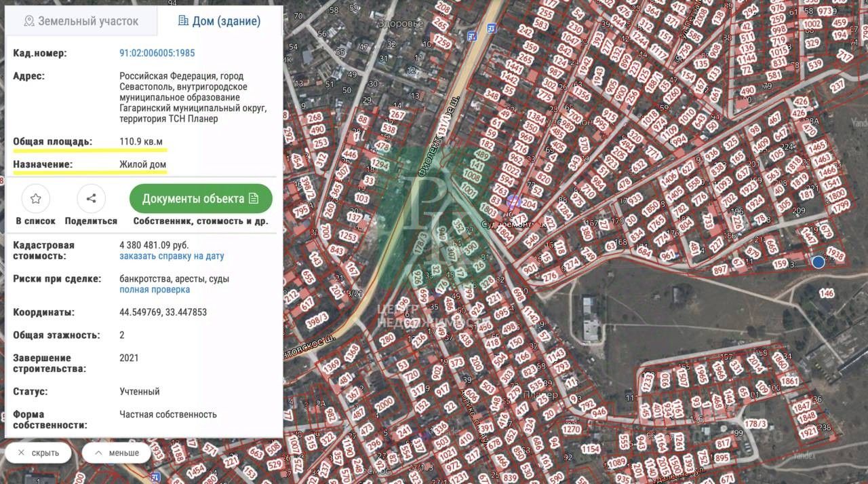Click map parcel labeled 146

pyautogui.click(x=826, y=293)
